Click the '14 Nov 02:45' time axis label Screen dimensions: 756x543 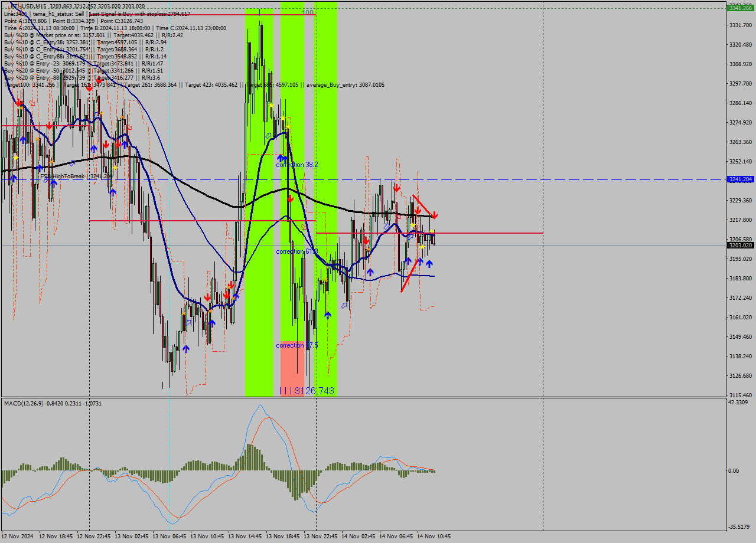point(359,537)
